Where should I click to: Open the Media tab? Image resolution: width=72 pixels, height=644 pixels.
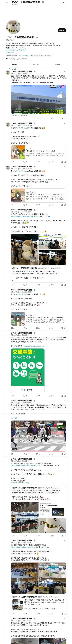point(57,64)
